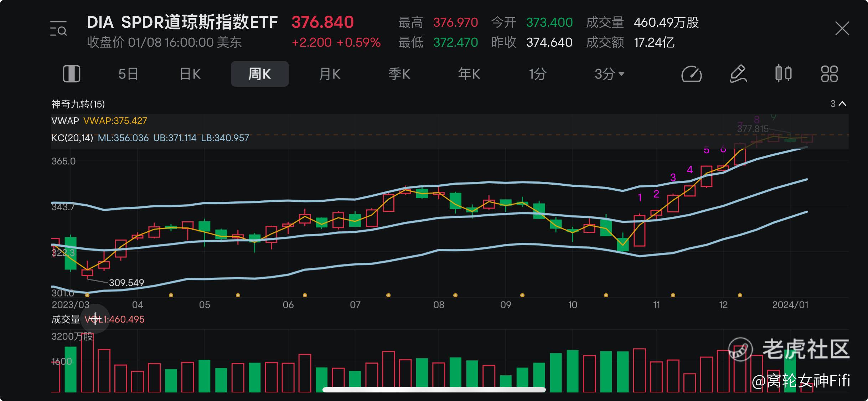Click the current price 376.840
The height and width of the screenshot is (401, 868).
click(x=322, y=22)
